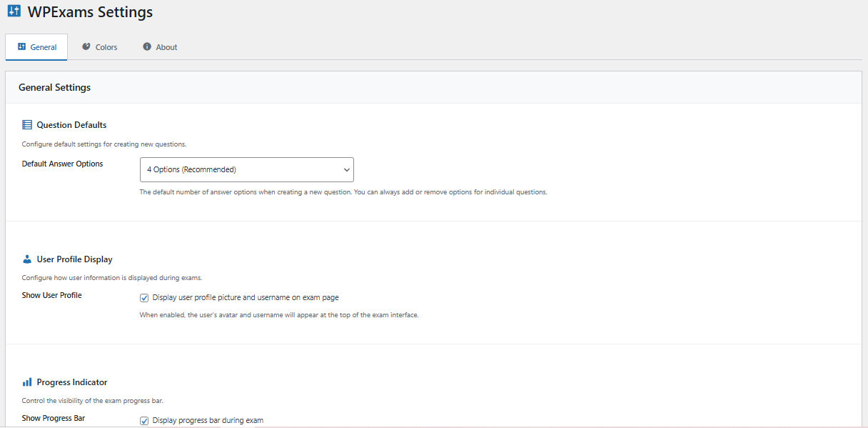The image size is (868, 428).
Task: Click the General Settings panel heading
Action: click(x=54, y=88)
